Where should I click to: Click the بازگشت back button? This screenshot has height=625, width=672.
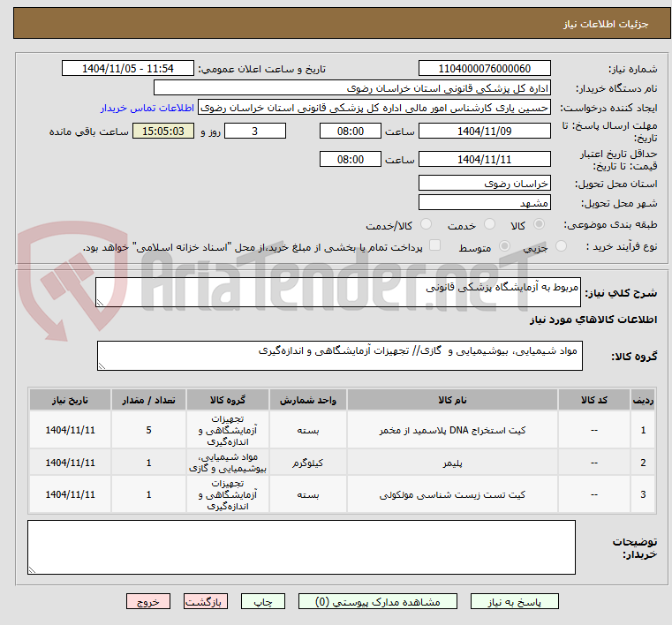[x=205, y=601]
